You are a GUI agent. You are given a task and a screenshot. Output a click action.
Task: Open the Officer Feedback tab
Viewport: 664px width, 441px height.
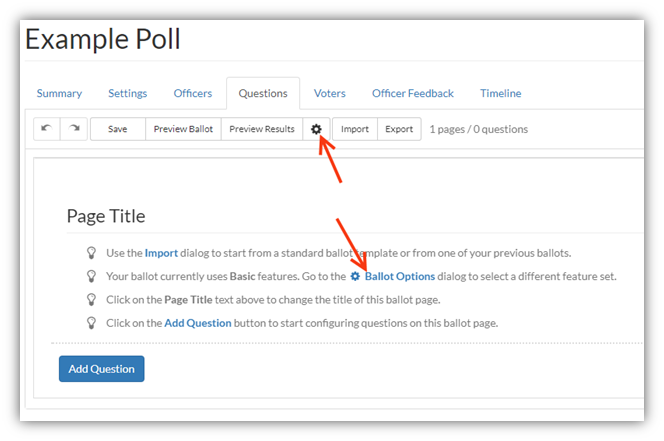413,93
